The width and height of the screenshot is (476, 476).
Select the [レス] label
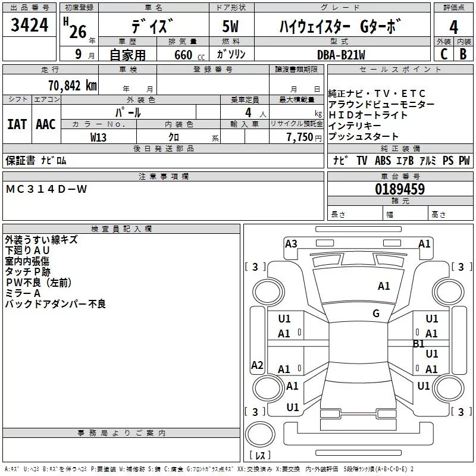click(260, 455)
